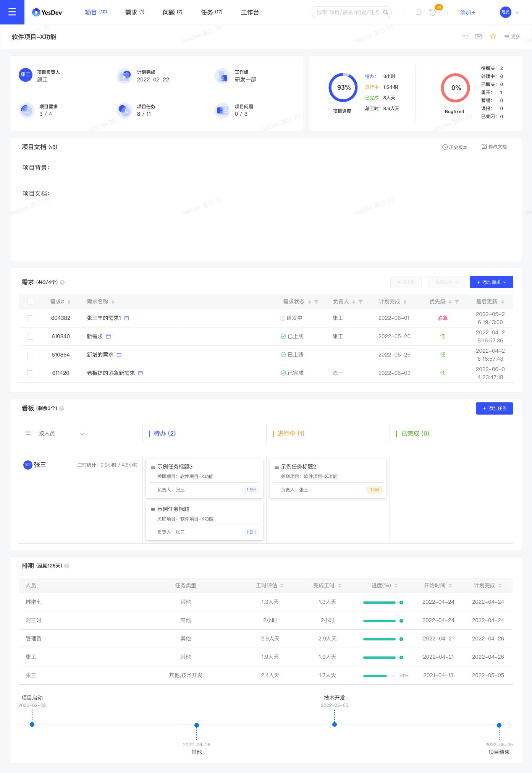532x773 pixels.
Task: Expand the 添加需求 dropdown button
Action: pos(492,282)
